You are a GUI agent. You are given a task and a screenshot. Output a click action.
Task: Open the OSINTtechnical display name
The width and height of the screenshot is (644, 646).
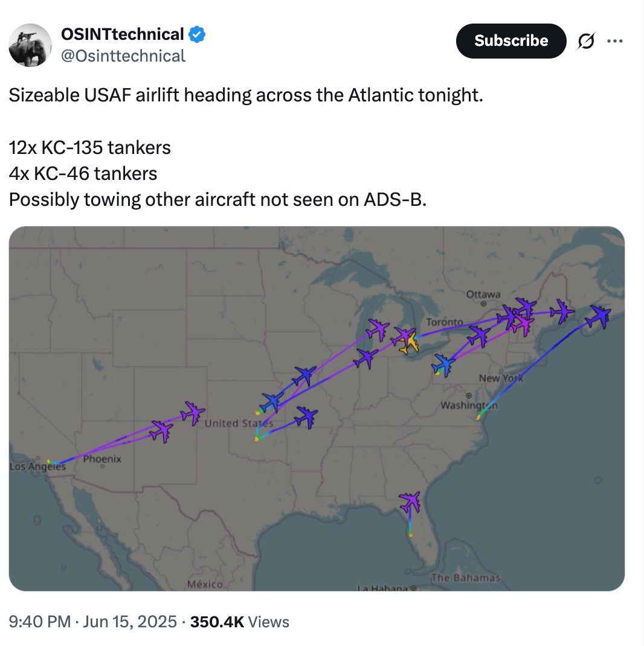point(123,34)
